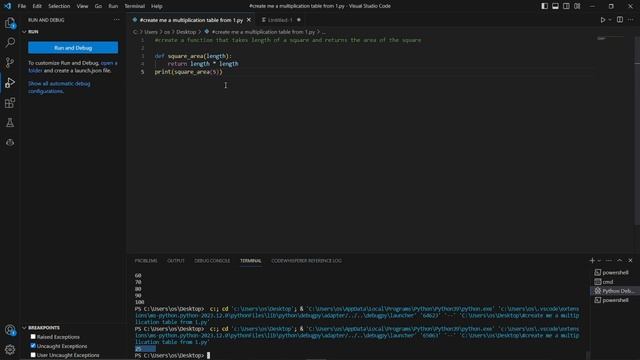640x360 pixels.
Task: Select the Run and Debug activity icon
Action: [10, 82]
